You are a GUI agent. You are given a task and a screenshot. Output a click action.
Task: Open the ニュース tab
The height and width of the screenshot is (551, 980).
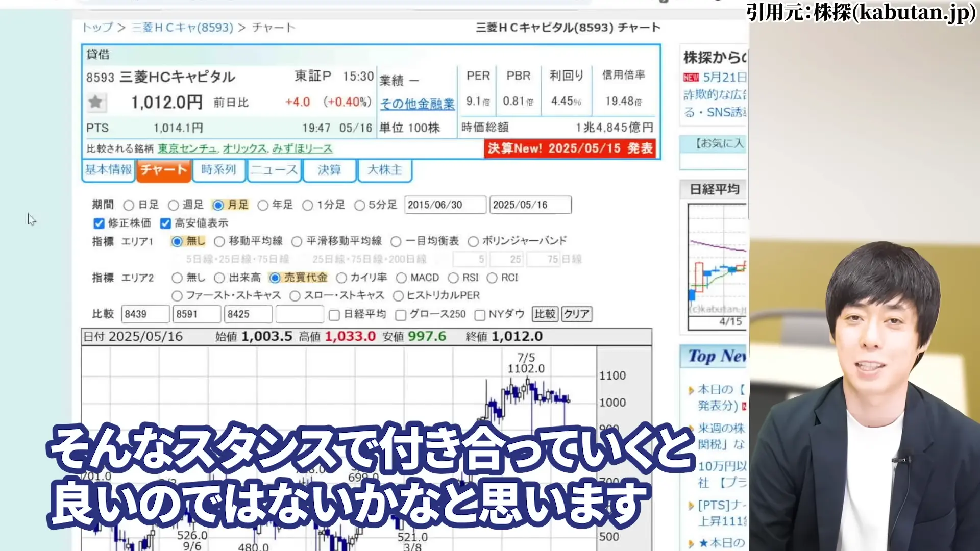[x=274, y=170]
